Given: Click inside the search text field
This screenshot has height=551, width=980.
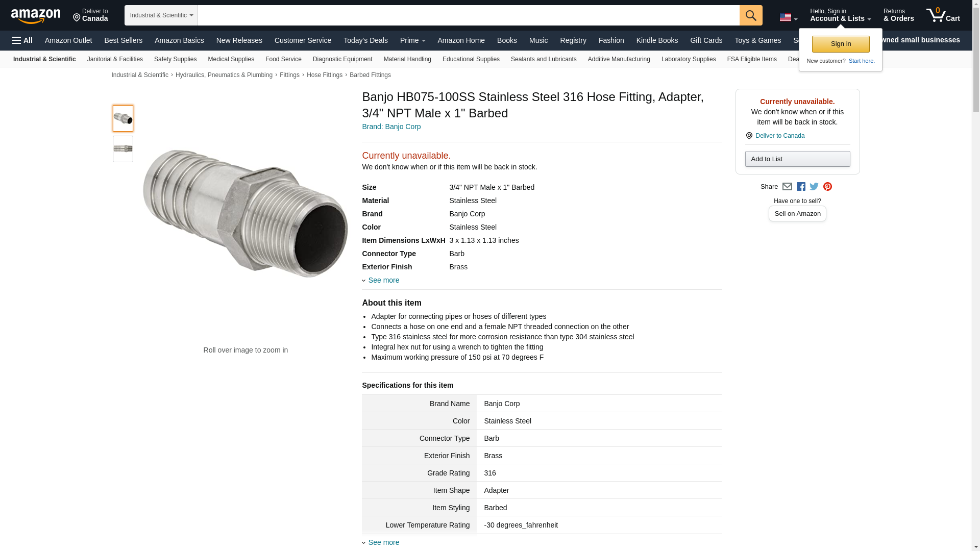Looking at the screenshot, I should (x=468, y=15).
